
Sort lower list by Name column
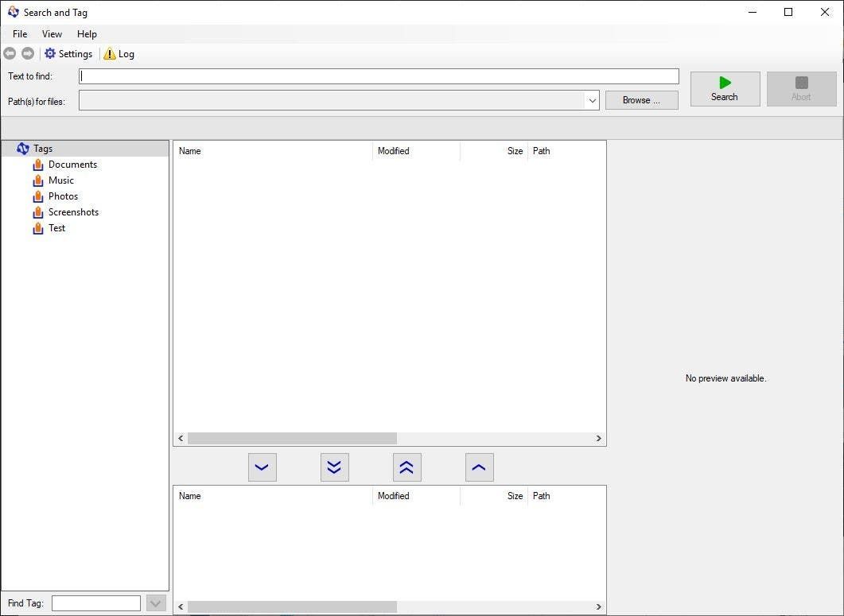[273, 496]
